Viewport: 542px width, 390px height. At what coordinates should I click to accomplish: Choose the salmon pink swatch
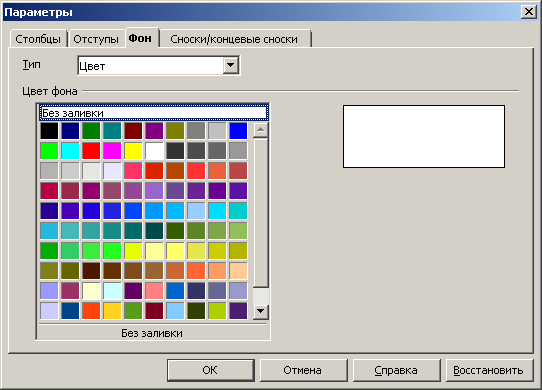coord(154,291)
